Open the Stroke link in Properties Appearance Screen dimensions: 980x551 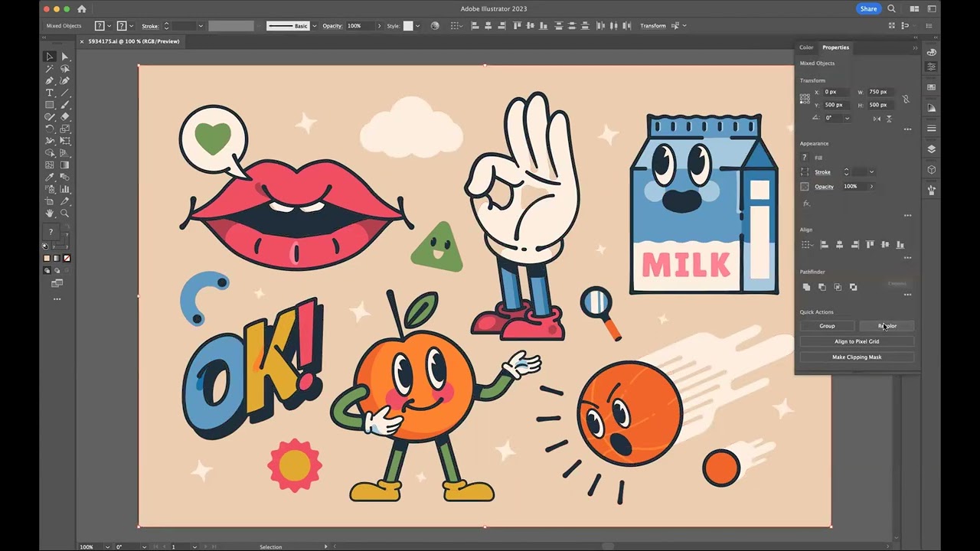click(x=822, y=172)
